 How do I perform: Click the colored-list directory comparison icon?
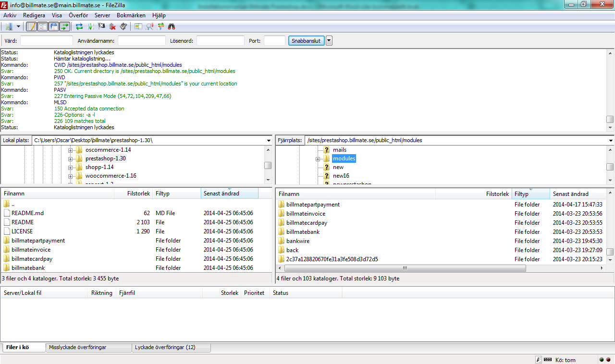click(x=138, y=26)
